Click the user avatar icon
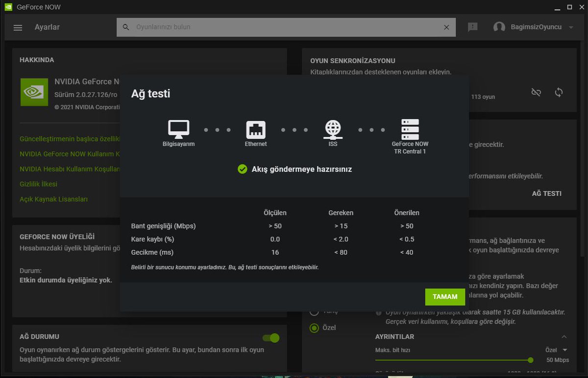 (x=499, y=27)
